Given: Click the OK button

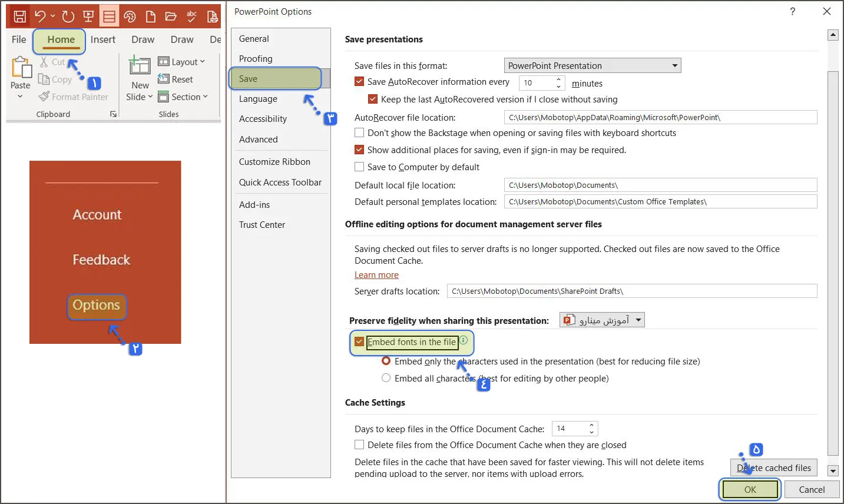Looking at the screenshot, I should pyautogui.click(x=750, y=489).
